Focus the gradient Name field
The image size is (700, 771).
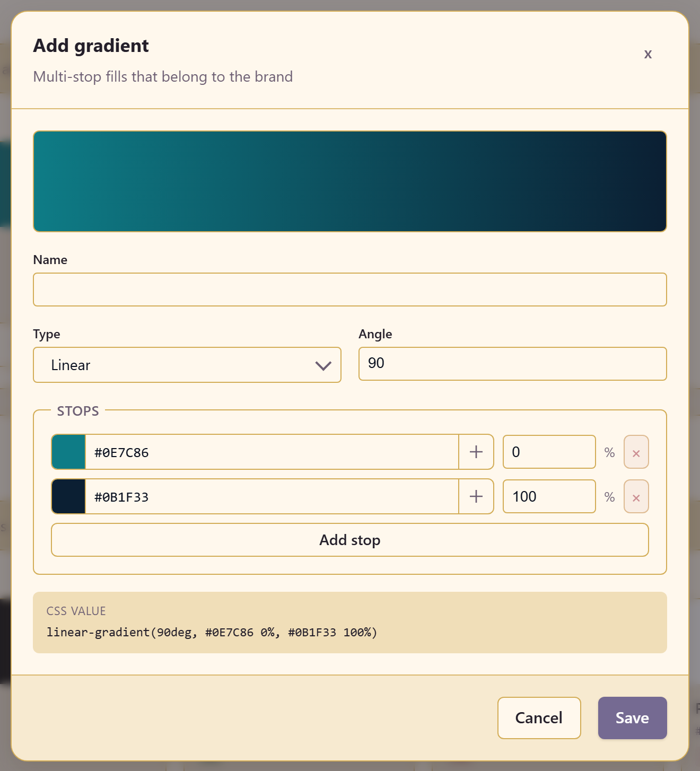pos(350,290)
